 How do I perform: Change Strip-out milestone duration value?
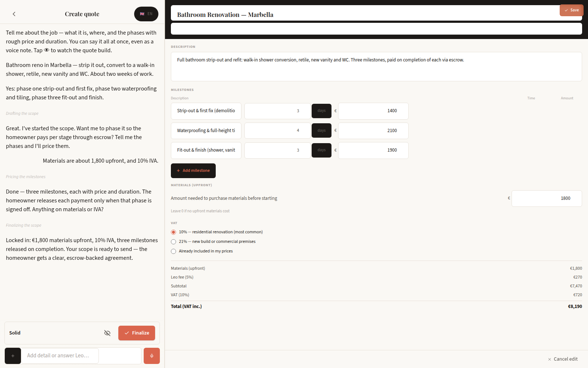pos(277,111)
